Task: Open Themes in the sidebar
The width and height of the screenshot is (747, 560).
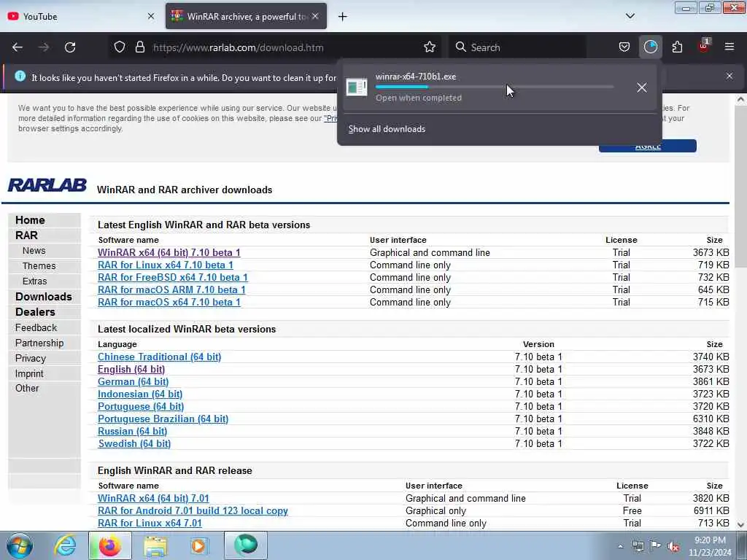Action: coord(39,265)
